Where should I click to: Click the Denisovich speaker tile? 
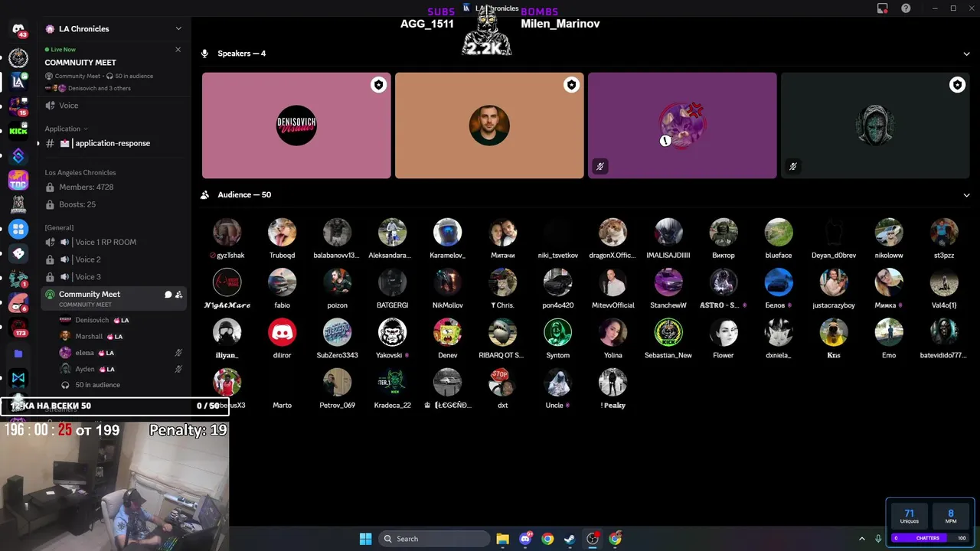tap(296, 126)
